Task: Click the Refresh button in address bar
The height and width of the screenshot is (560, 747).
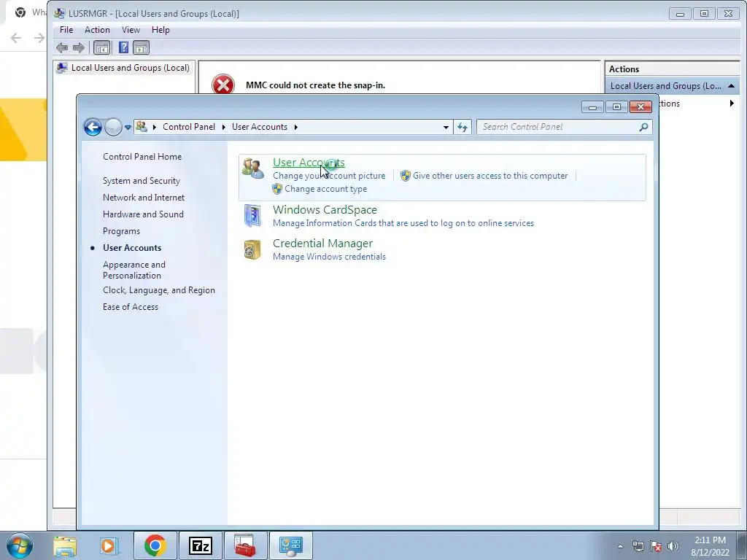Action: (462, 127)
